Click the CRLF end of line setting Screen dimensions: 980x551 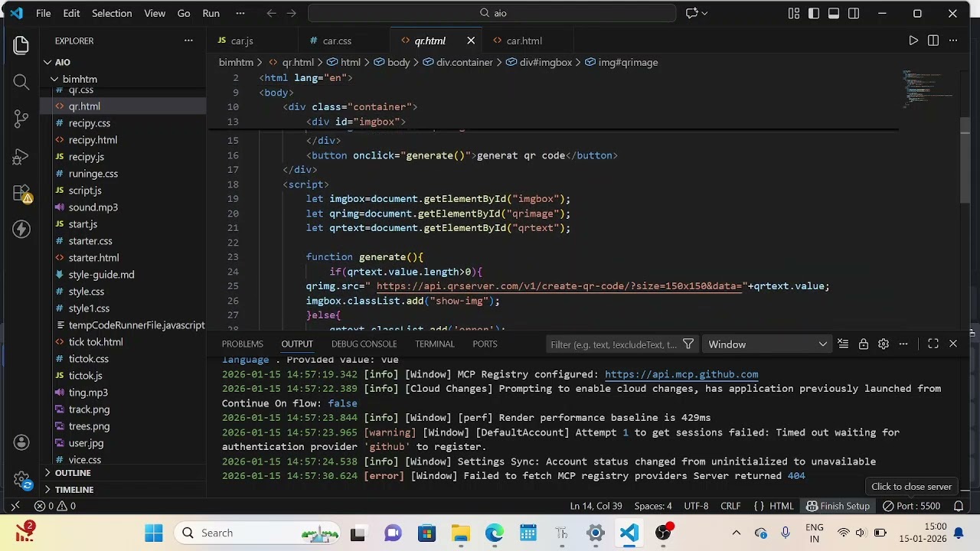[x=730, y=506]
